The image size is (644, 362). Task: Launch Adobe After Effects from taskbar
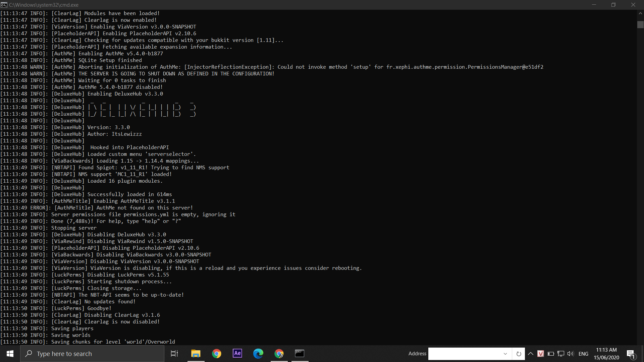pos(237,354)
